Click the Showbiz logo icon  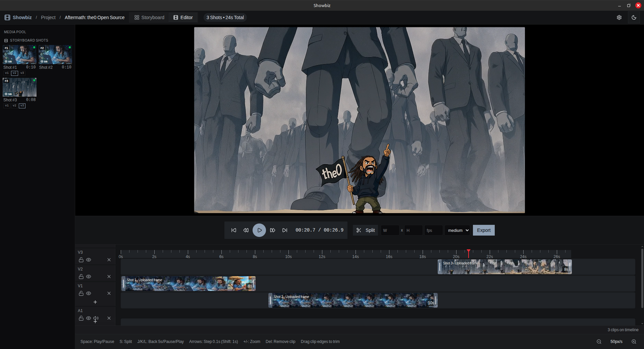click(x=7, y=17)
